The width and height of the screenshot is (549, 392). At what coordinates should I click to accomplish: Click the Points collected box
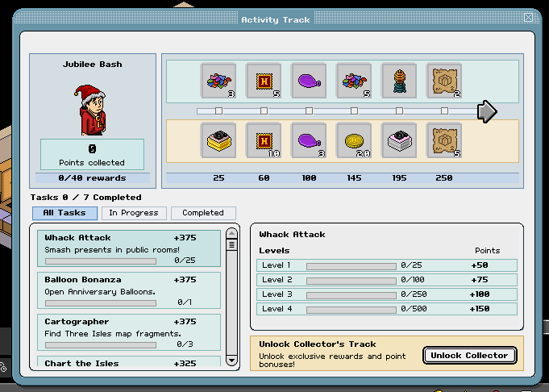[92, 155]
